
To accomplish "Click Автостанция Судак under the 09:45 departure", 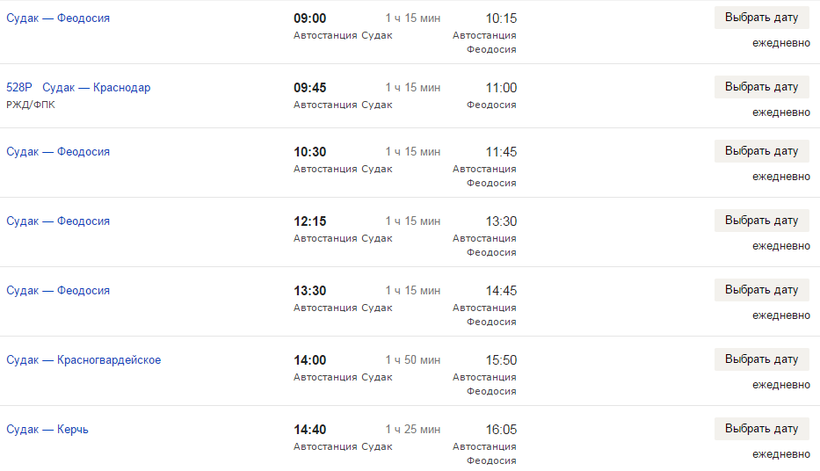I will pyautogui.click(x=343, y=105).
